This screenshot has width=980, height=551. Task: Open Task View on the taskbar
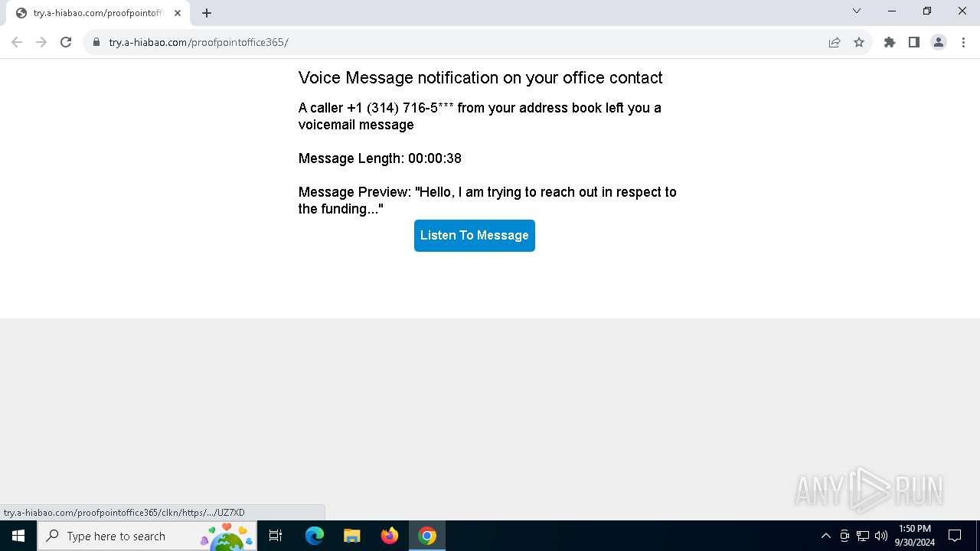click(x=276, y=536)
